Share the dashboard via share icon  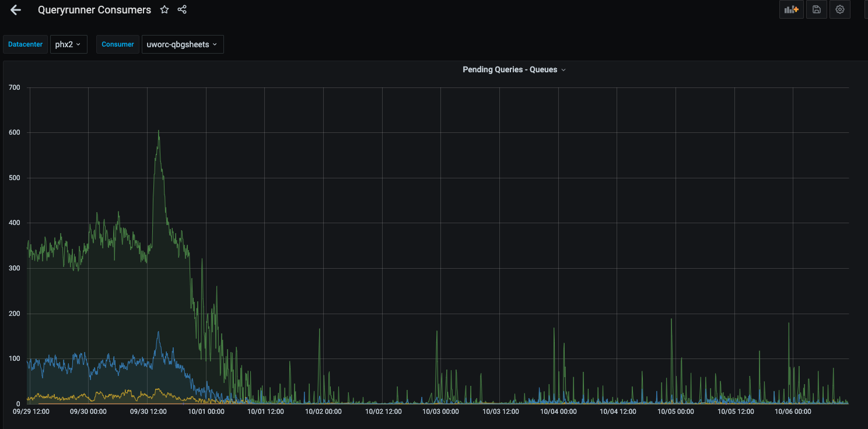(182, 10)
